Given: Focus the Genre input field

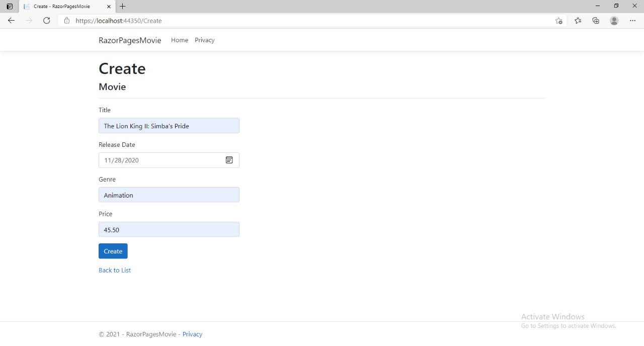Looking at the screenshot, I should (169, 195).
